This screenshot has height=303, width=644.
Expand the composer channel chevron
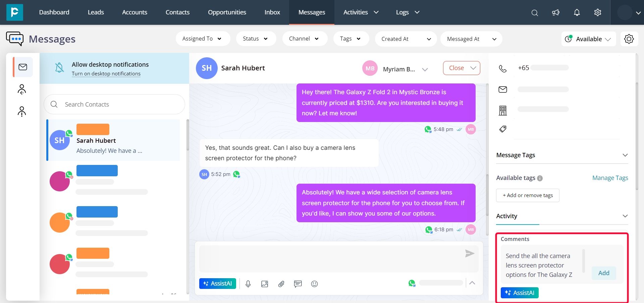pos(472,283)
